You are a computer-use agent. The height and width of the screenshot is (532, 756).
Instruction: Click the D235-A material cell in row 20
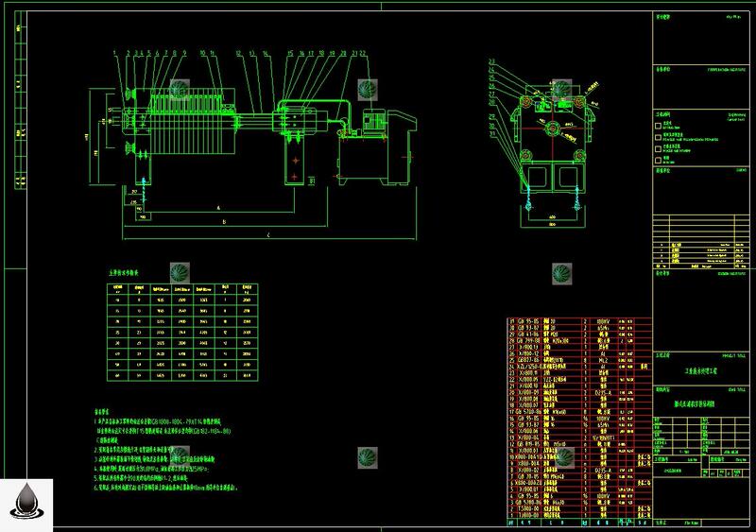pyautogui.click(x=603, y=392)
